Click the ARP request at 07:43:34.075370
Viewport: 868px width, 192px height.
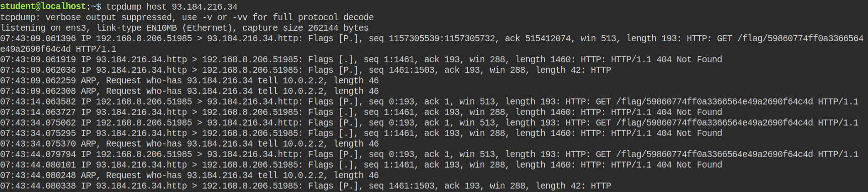click(190, 143)
